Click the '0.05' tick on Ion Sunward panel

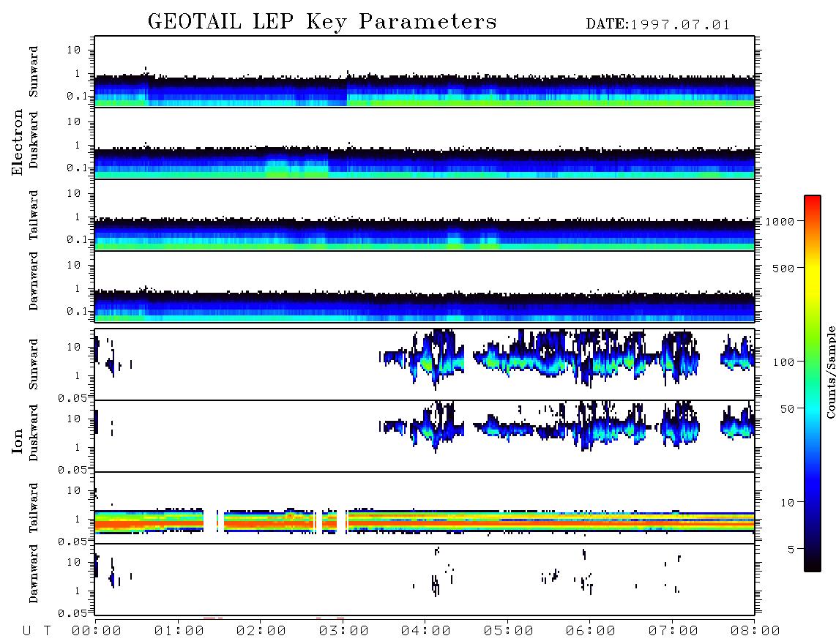pos(73,398)
